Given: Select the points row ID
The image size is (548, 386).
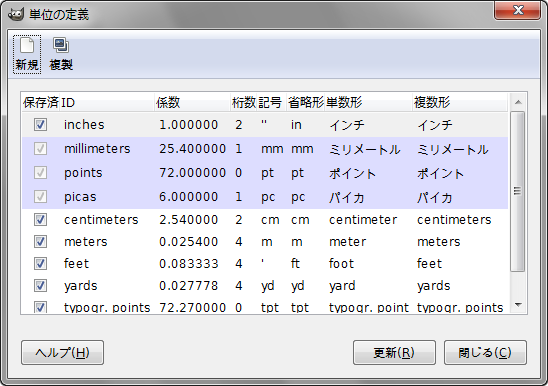Looking at the screenshot, I should click(83, 173).
